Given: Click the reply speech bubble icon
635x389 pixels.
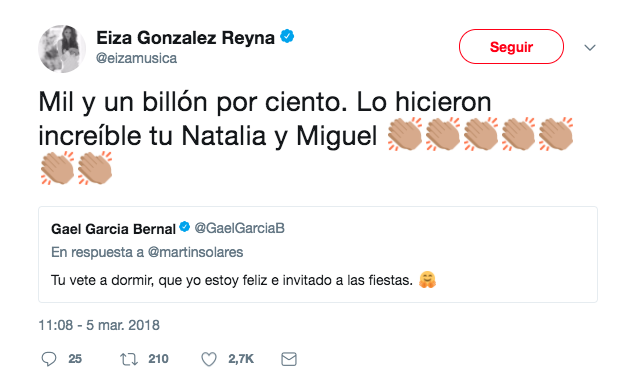Looking at the screenshot, I should click(49, 359).
